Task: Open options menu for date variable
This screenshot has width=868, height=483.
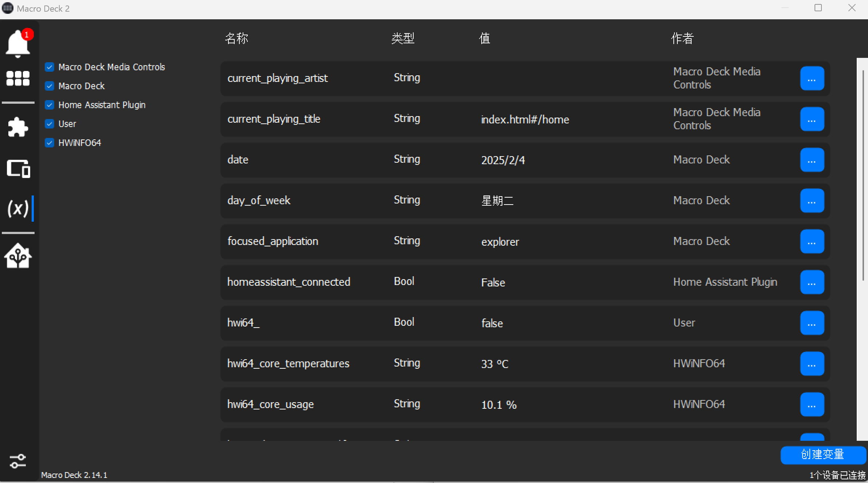Action: click(812, 160)
